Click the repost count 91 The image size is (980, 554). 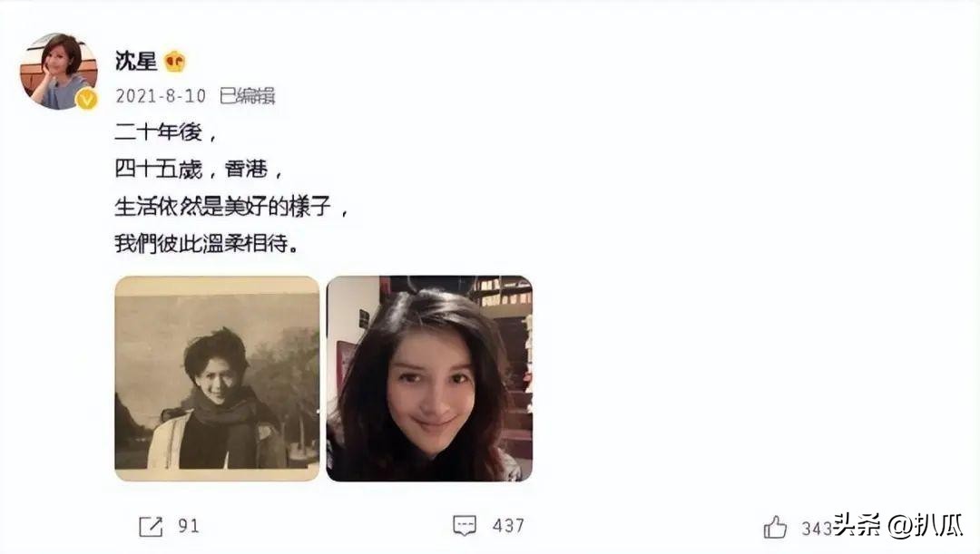(x=189, y=526)
